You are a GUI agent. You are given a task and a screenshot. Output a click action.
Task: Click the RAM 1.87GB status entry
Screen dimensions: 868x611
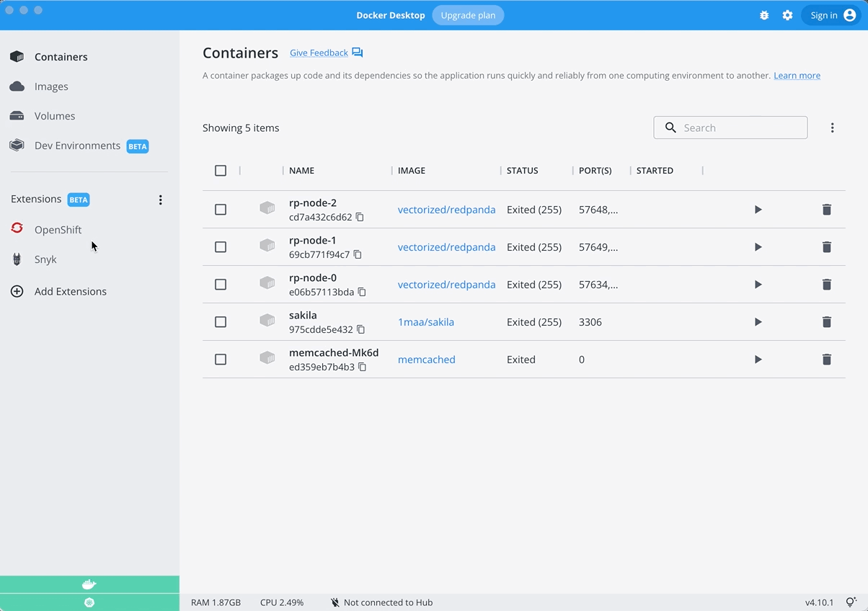[x=216, y=602]
